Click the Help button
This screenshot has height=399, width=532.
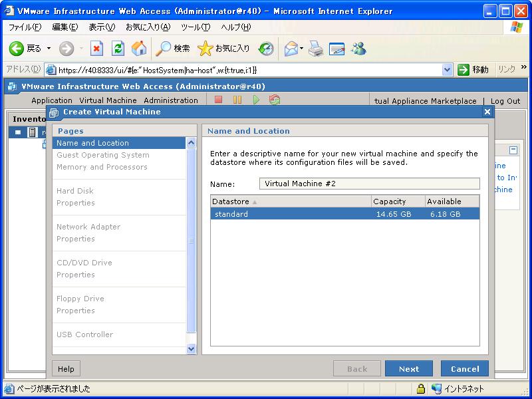[66, 369]
